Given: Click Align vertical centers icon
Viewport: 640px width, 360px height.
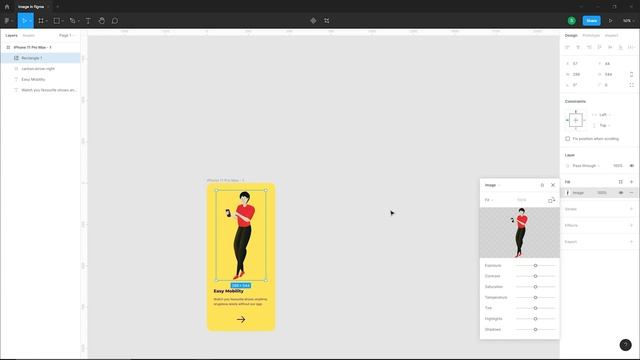Looking at the screenshot, I should [610, 47].
